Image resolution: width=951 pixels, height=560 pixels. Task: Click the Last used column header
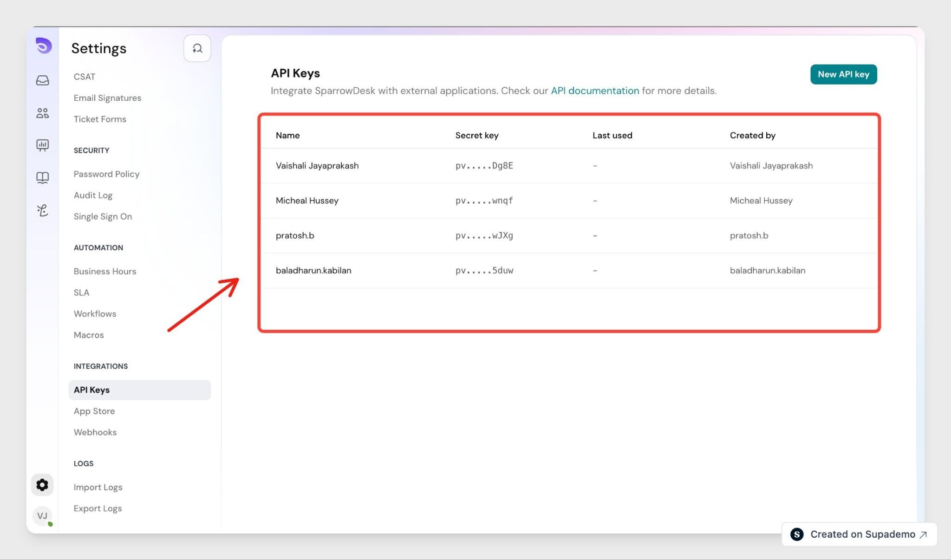tap(612, 136)
